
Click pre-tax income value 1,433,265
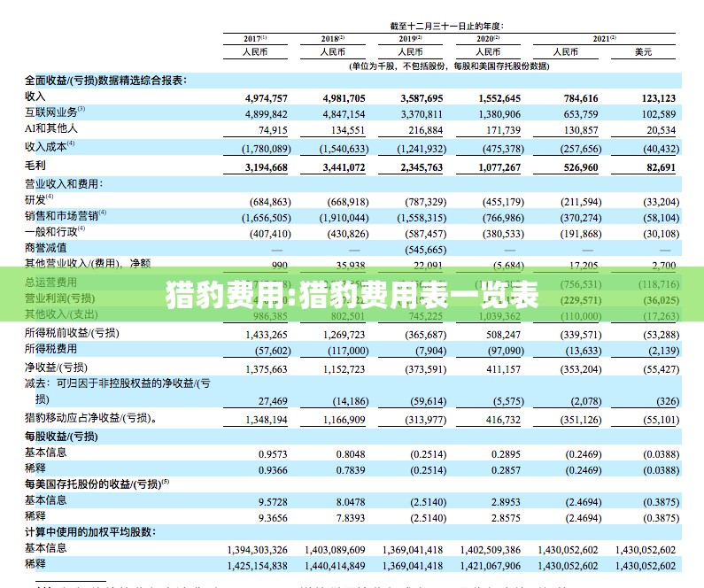267,335
